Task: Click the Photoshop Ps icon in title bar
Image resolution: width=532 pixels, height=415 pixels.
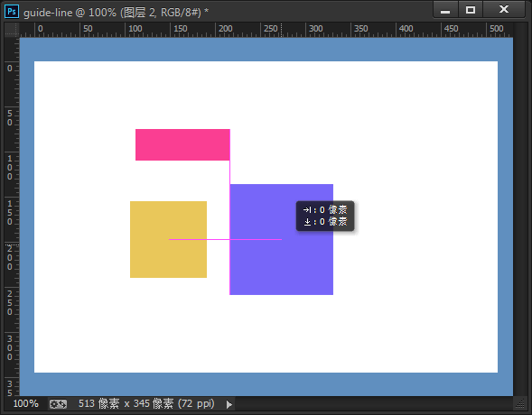Action: [12, 12]
